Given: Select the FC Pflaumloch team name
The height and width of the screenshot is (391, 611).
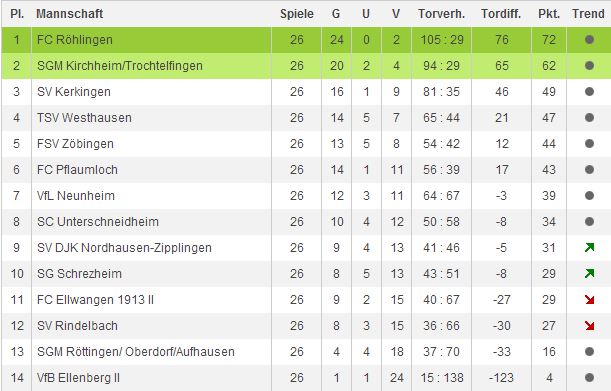Looking at the screenshot, I should pyautogui.click(x=77, y=170).
